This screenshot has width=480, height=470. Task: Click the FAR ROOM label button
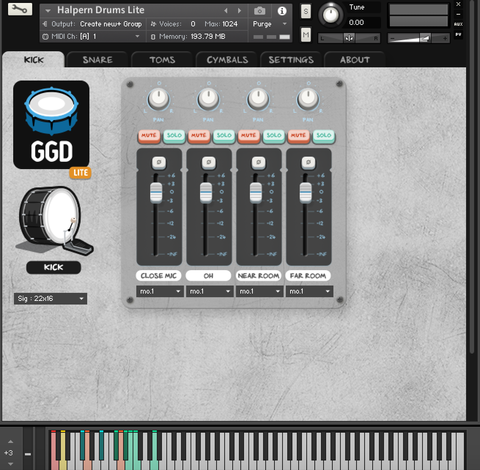click(x=308, y=276)
